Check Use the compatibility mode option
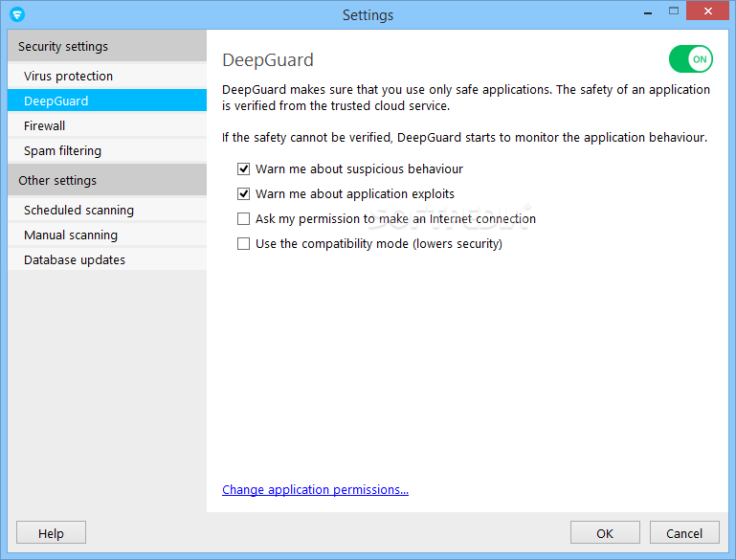Viewport: 736px width, 560px height. (x=243, y=243)
